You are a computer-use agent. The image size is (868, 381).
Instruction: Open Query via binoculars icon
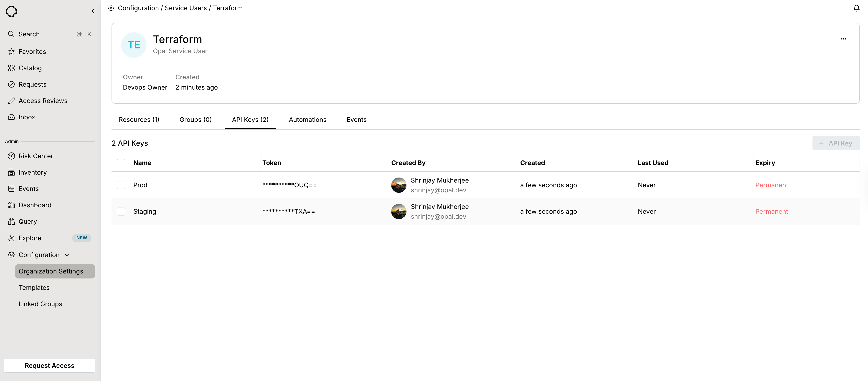pyautogui.click(x=11, y=221)
